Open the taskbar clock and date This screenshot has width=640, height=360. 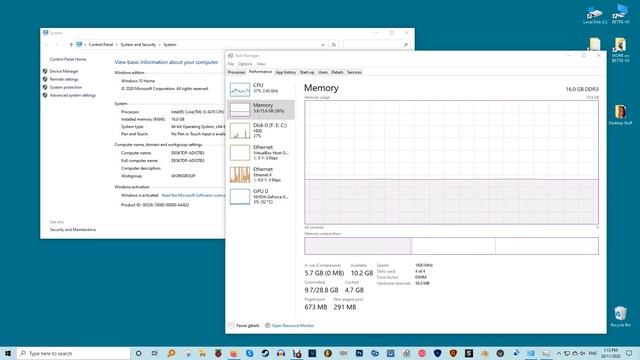coord(611,353)
